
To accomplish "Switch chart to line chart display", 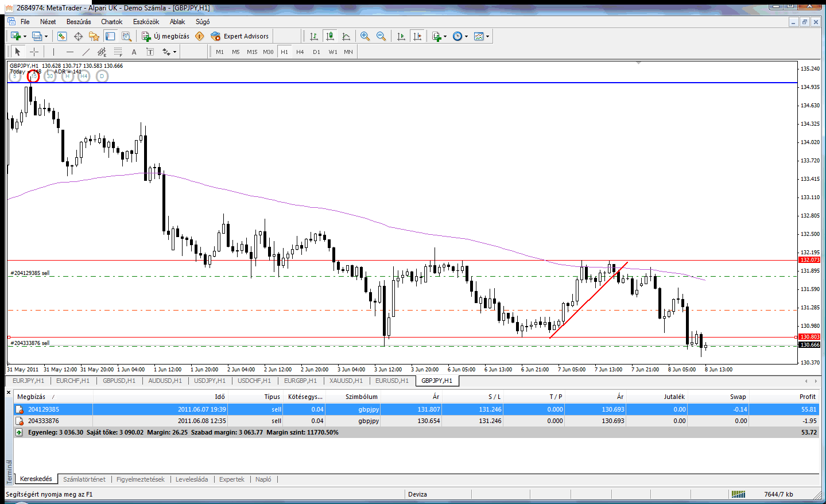I will (x=346, y=36).
